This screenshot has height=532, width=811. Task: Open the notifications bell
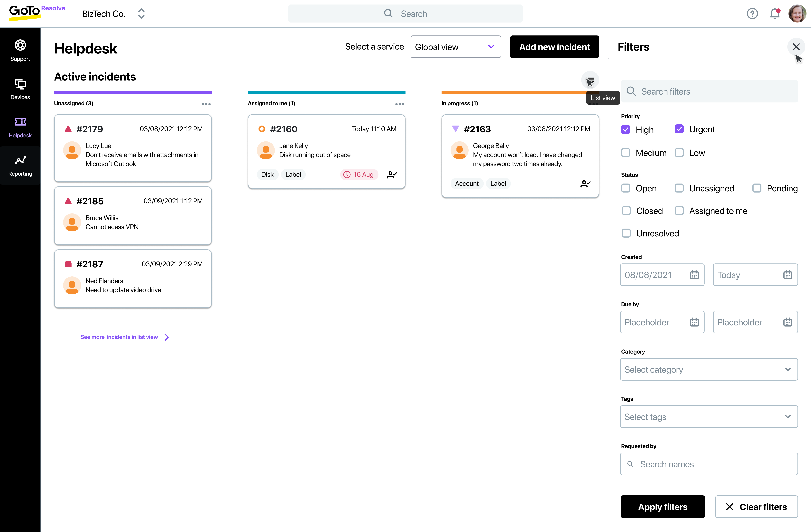click(x=775, y=14)
